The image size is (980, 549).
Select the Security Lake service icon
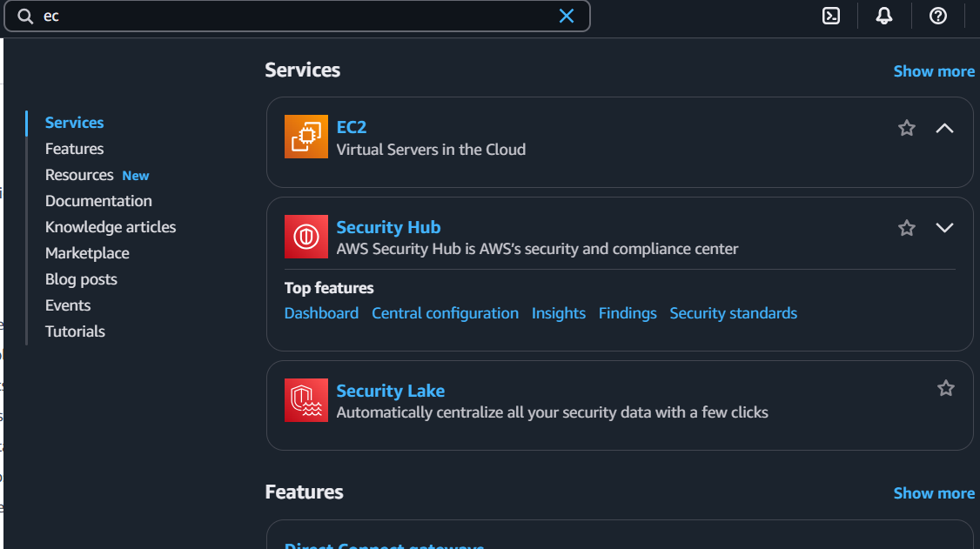tap(306, 399)
